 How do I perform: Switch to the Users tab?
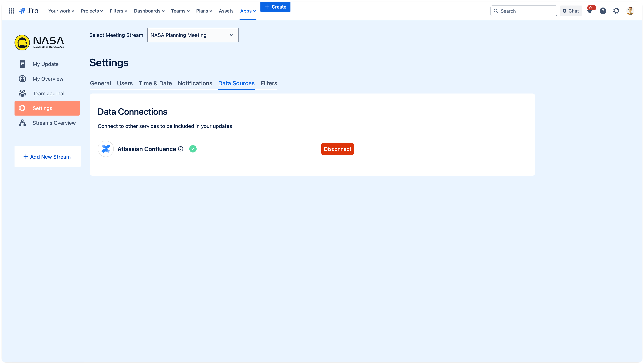point(125,83)
